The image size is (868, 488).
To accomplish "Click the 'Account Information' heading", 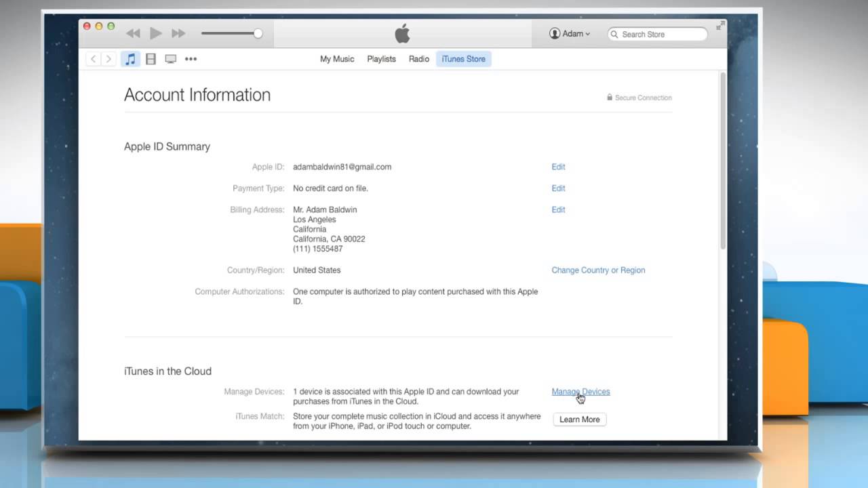I will tap(197, 95).
